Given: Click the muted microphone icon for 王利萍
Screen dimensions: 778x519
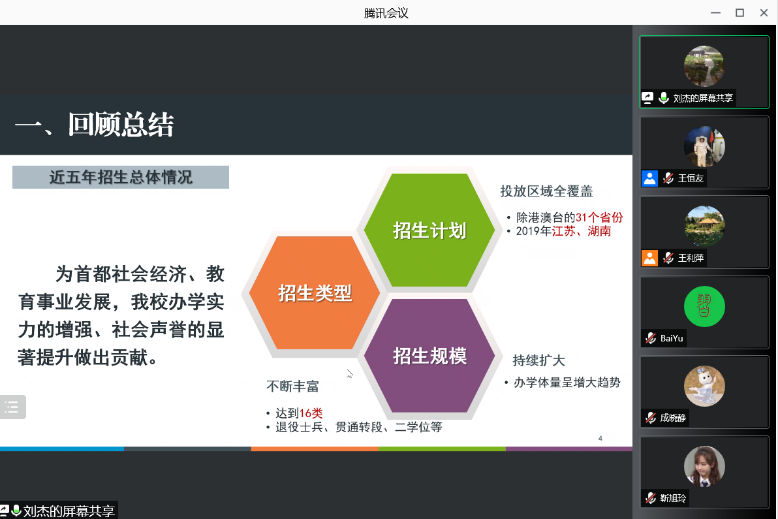Looking at the screenshot, I should click(x=667, y=257).
